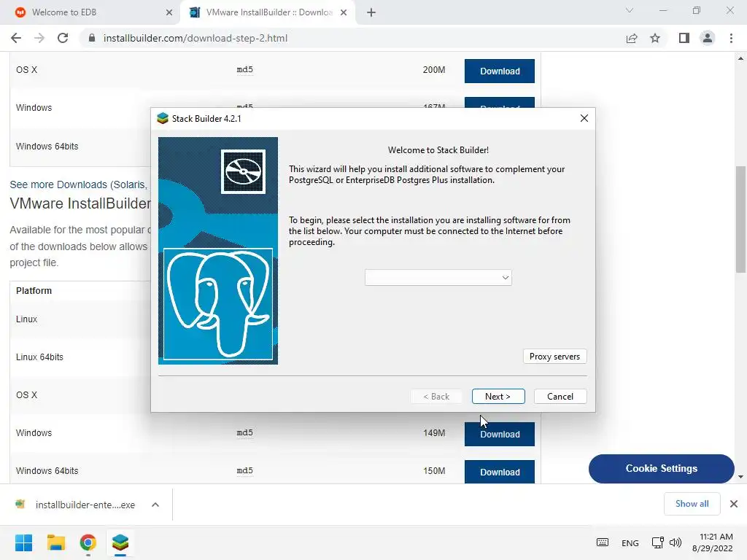Screen dimensions: 747x560
Task: Click Welcome to EDB tab favicon
Action: point(20,12)
